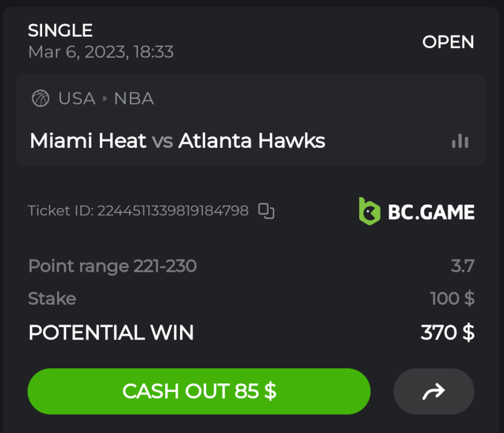Image resolution: width=504 pixels, height=433 pixels.
Task: Click the basketball sport icon
Action: (40, 98)
